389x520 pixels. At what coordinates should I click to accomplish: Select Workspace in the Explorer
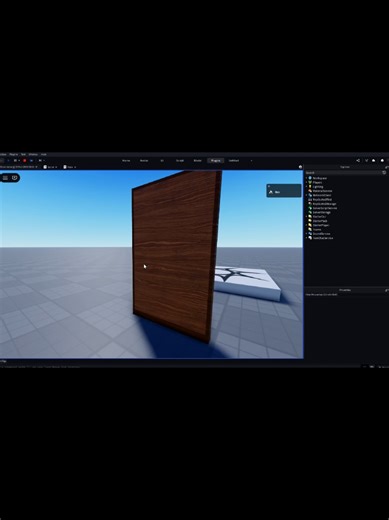click(x=320, y=178)
